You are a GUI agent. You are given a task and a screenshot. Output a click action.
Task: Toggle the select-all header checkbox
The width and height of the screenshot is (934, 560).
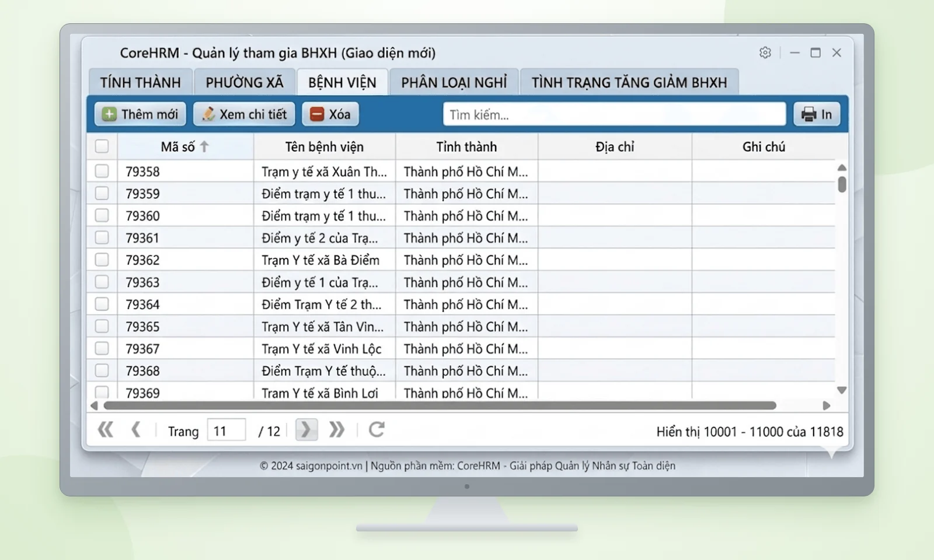pos(102,146)
